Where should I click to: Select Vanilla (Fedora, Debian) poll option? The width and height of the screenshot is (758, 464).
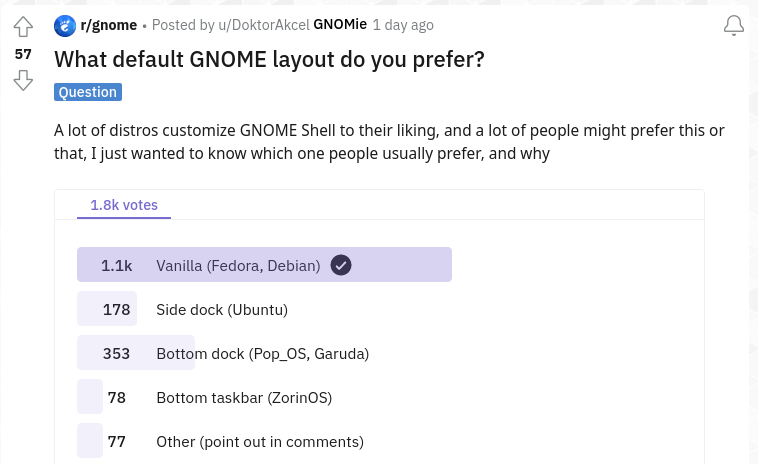coord(238,265)
